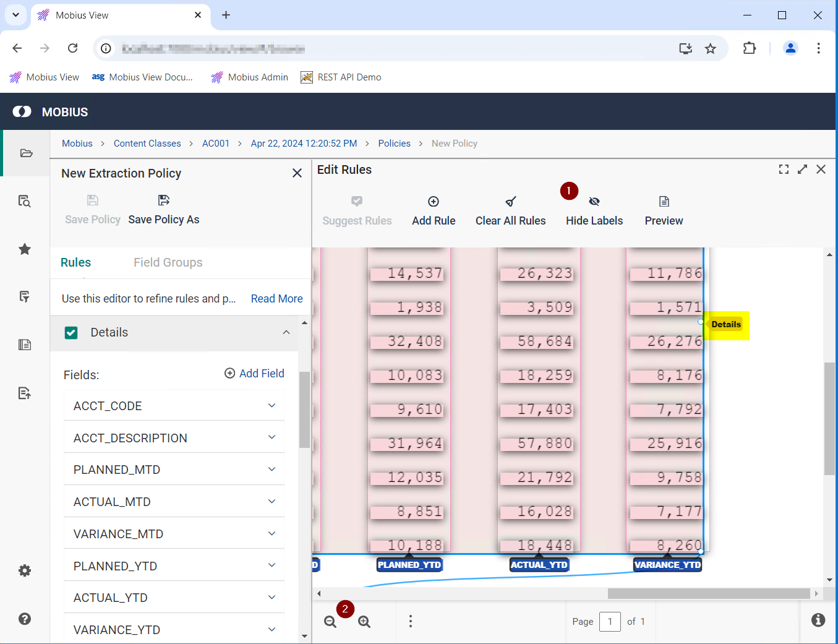Zoom in using the magnifier plus icon
Viewport: 838px width, 644px height.
[364, 622]
